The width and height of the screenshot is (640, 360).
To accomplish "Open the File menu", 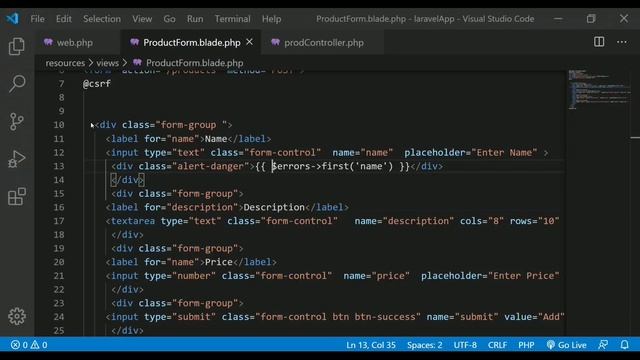I will pos(37,19).
